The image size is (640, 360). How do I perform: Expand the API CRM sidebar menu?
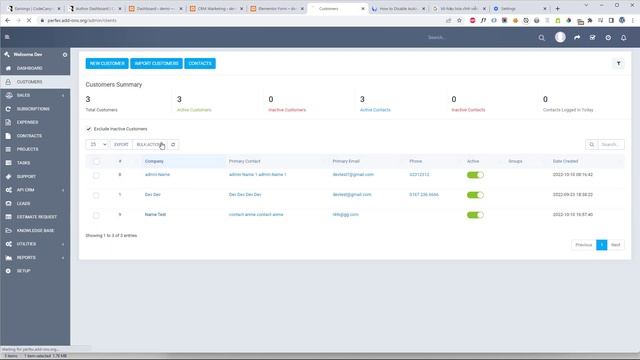pos(35,190)
